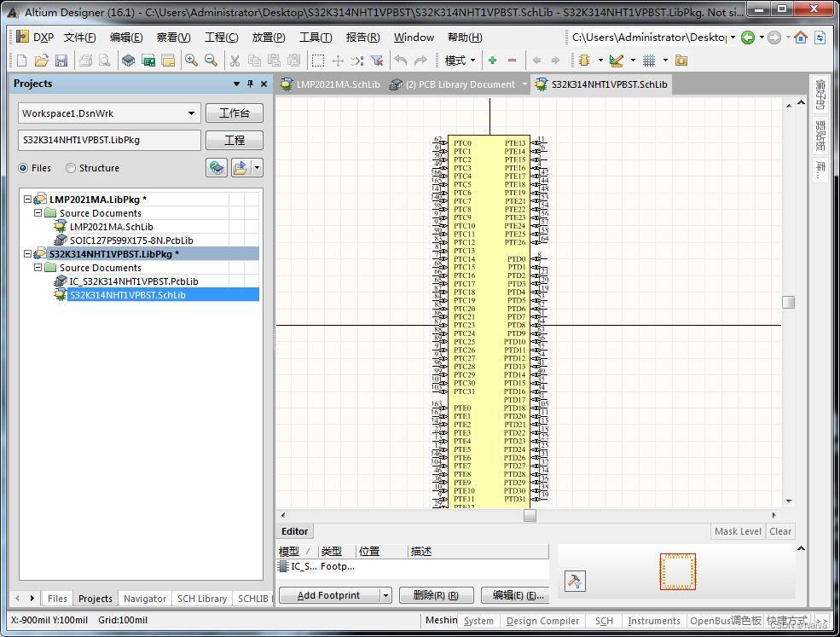Click the Home icon in navigation bar

801,37
